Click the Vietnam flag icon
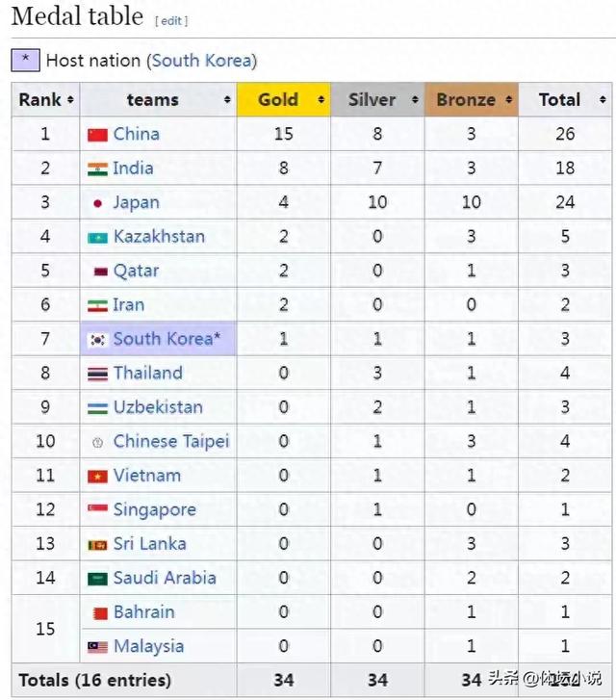This screenshot has height=700, width=616. (97, 477)
